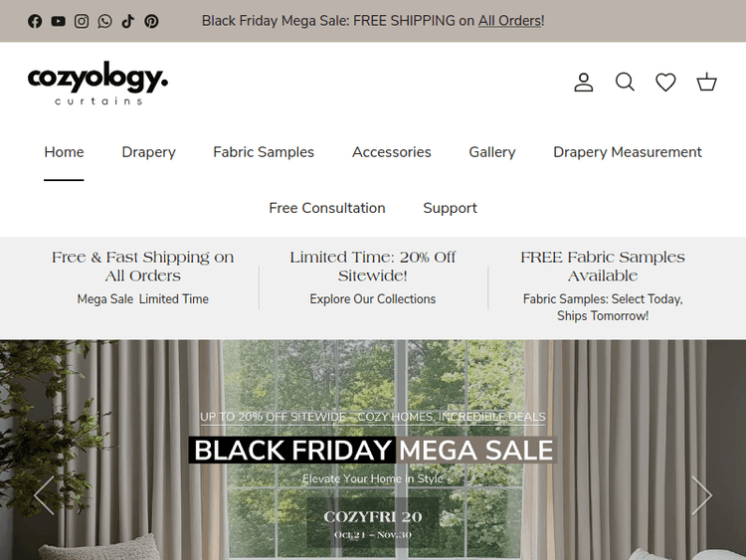Open the account profile icon
Viewport: 746px width, 560px height.
click(583, 82)
